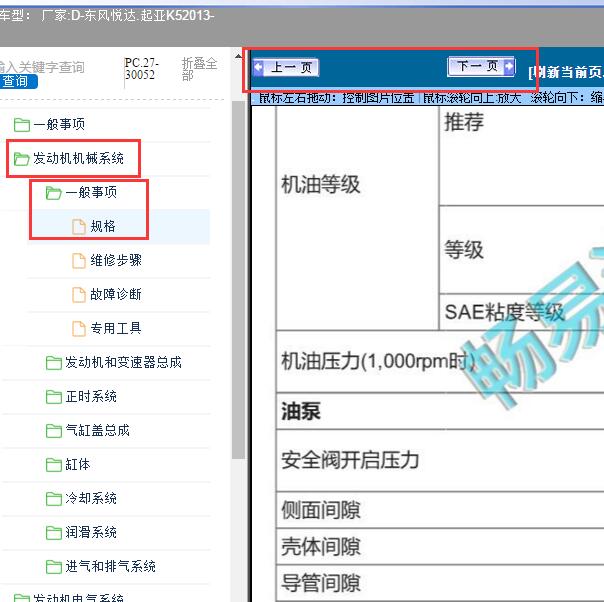The image size is (604, 602).
Task: Collapse the 发动机机械系统 folder
Action: [78, 158]
